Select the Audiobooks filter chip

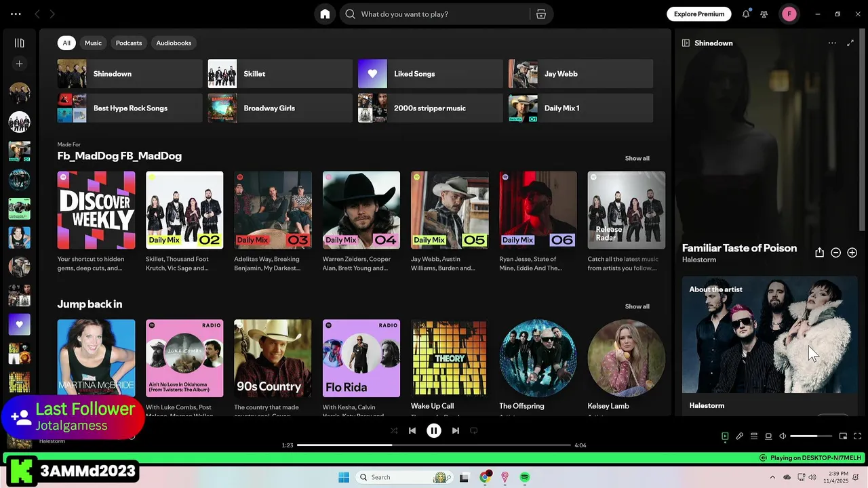point(174,43)
